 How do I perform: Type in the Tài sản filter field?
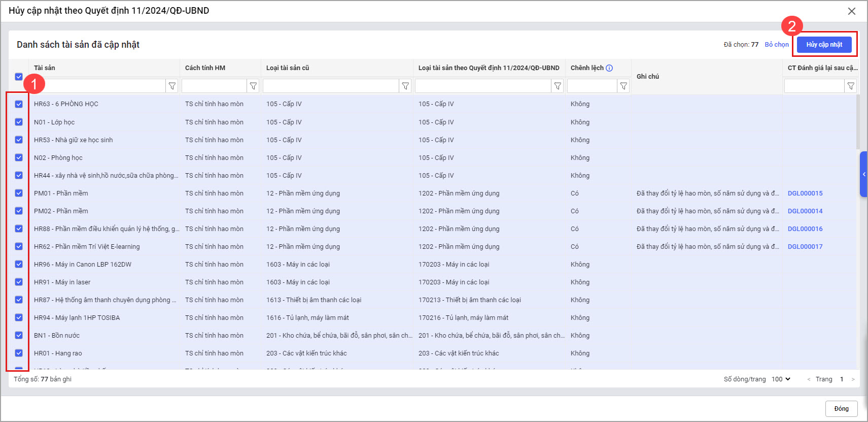click(104, 86)
